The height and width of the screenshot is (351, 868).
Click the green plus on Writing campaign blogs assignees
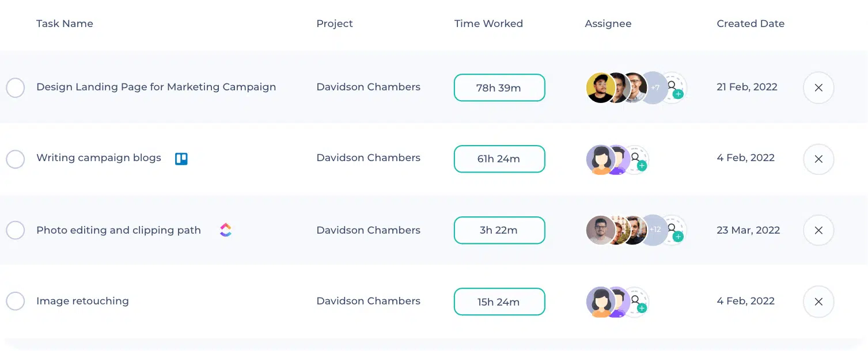pyautogui.click(x=641, y=166)
